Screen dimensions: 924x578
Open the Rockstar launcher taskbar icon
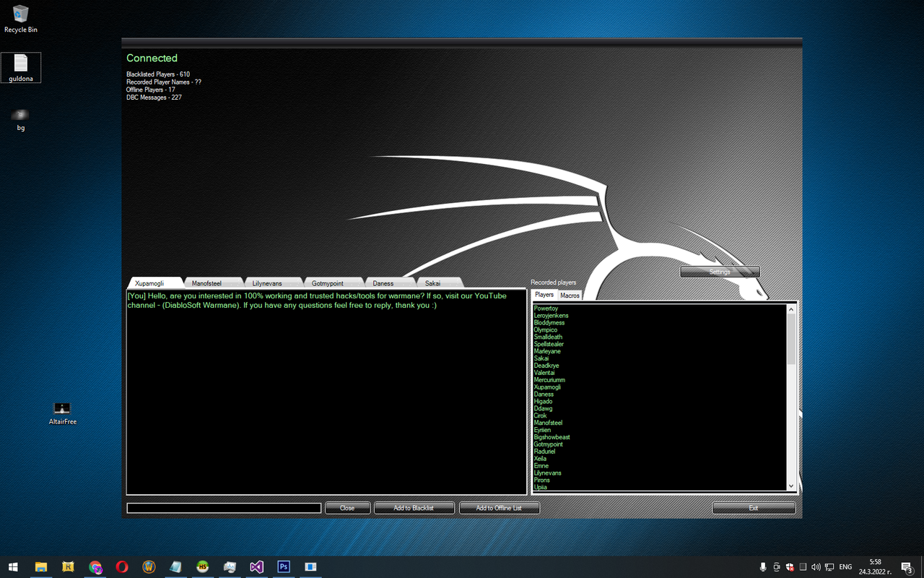68,567
